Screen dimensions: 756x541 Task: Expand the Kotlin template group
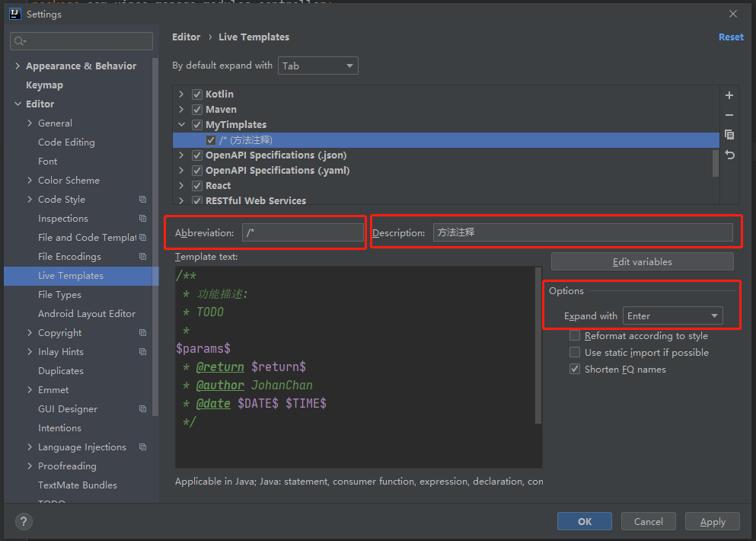(x=181, y=94)
